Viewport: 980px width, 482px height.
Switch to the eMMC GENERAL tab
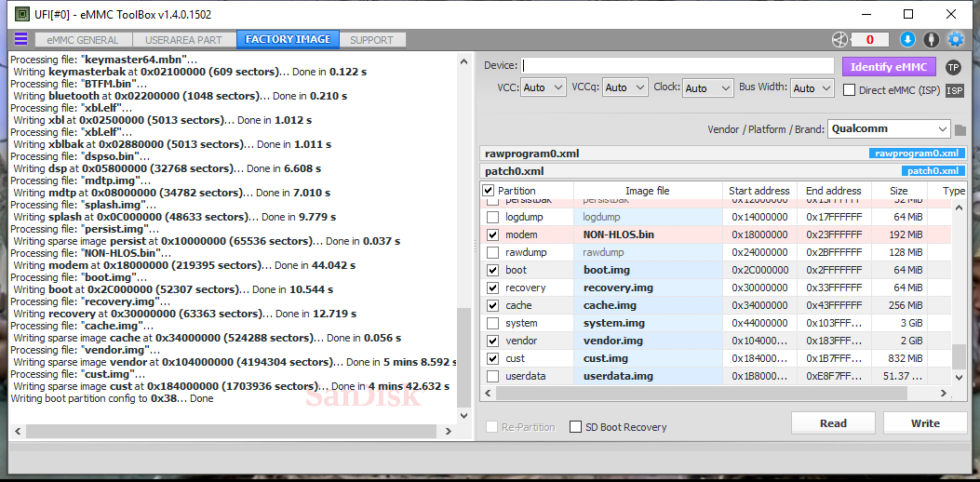click(83, 40)
